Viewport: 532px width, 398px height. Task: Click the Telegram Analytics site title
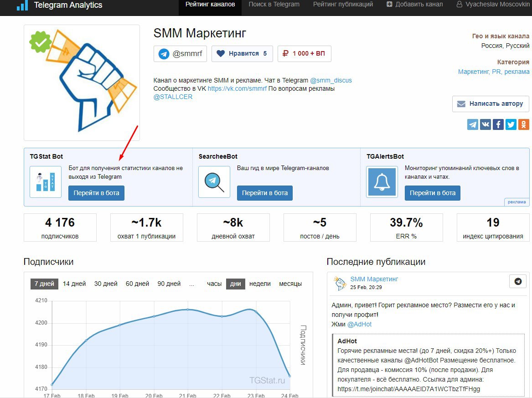coord(68,5)
